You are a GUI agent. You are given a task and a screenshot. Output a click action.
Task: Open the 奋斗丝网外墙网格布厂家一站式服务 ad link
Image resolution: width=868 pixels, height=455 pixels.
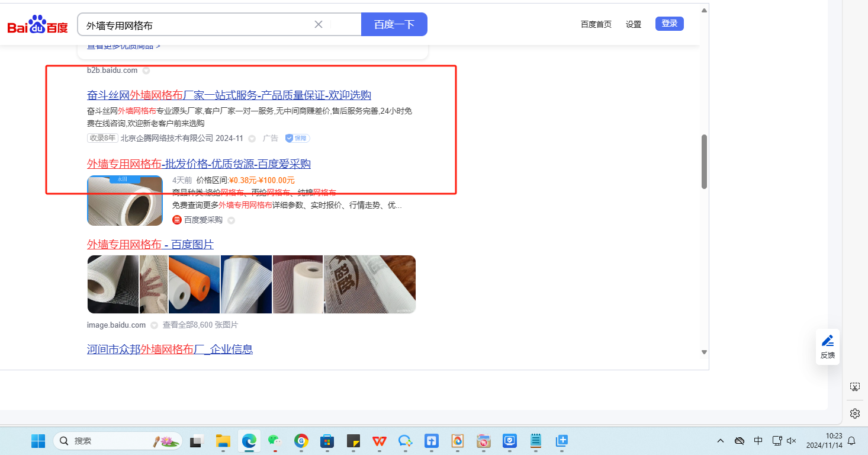click(229, 95)
